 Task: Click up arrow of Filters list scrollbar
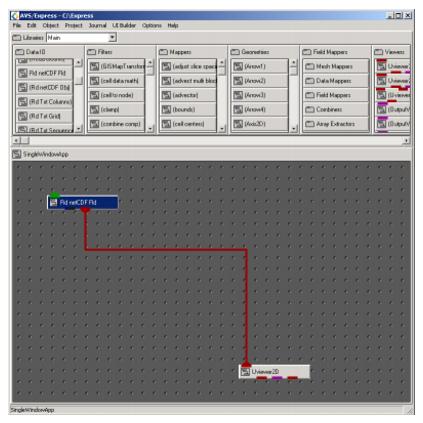click(150, 63)
